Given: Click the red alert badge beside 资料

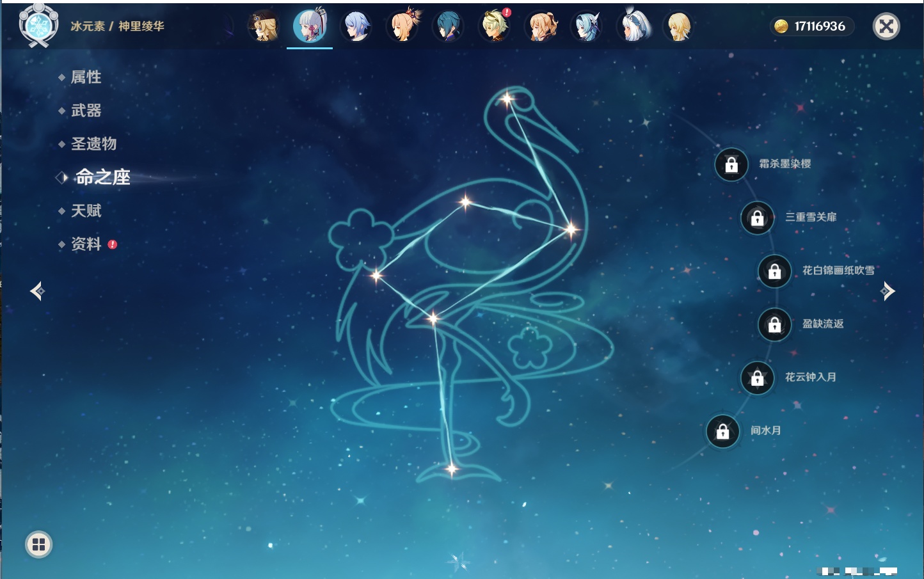Looking at the screenshot, I should point(113,244).
